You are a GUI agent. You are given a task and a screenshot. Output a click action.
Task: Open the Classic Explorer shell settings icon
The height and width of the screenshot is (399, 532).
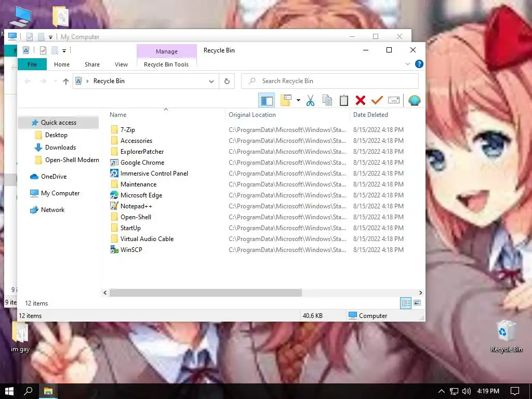point(414,100)
